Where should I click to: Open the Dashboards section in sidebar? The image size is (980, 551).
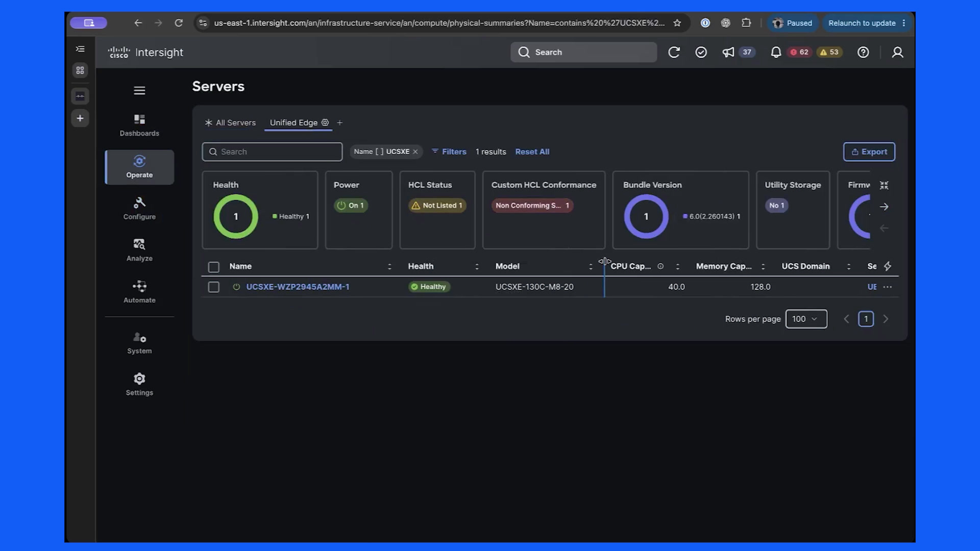139,125
